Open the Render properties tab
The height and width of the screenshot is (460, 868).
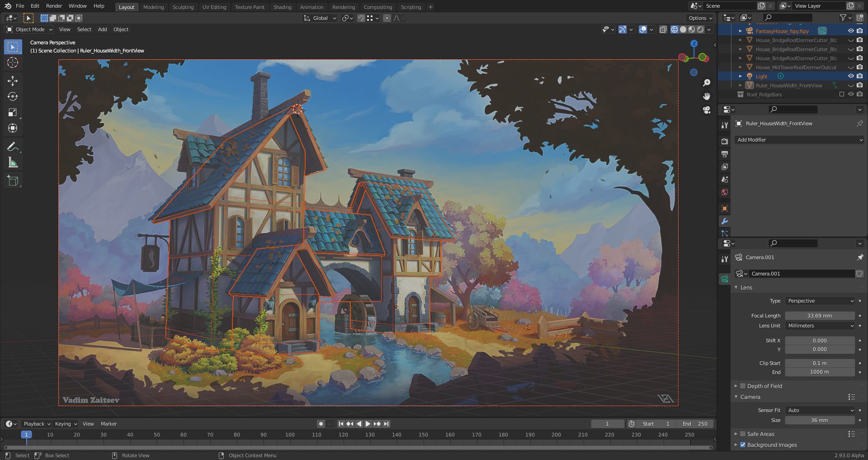725,141
